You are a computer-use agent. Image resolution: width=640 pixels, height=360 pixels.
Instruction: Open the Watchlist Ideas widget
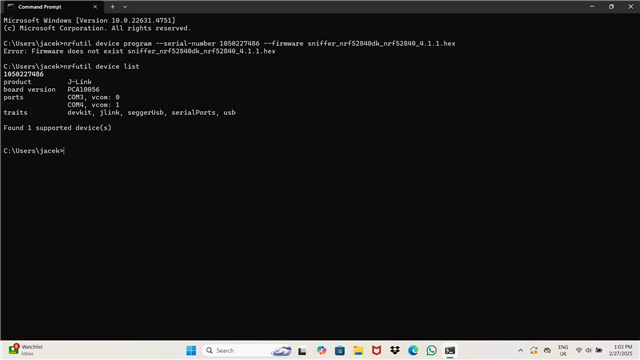[x=27, y=350]
